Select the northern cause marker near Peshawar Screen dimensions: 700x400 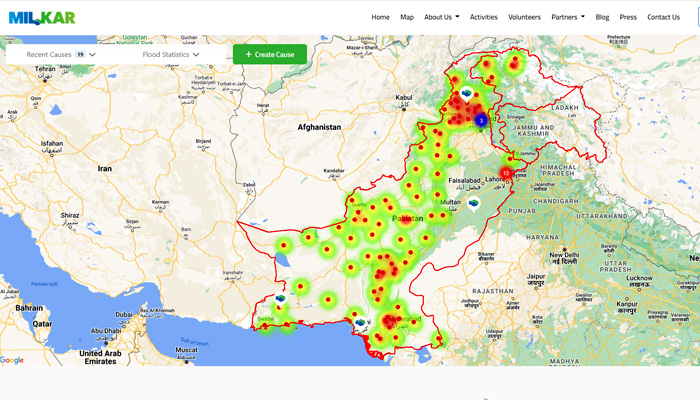click(466, 93)
